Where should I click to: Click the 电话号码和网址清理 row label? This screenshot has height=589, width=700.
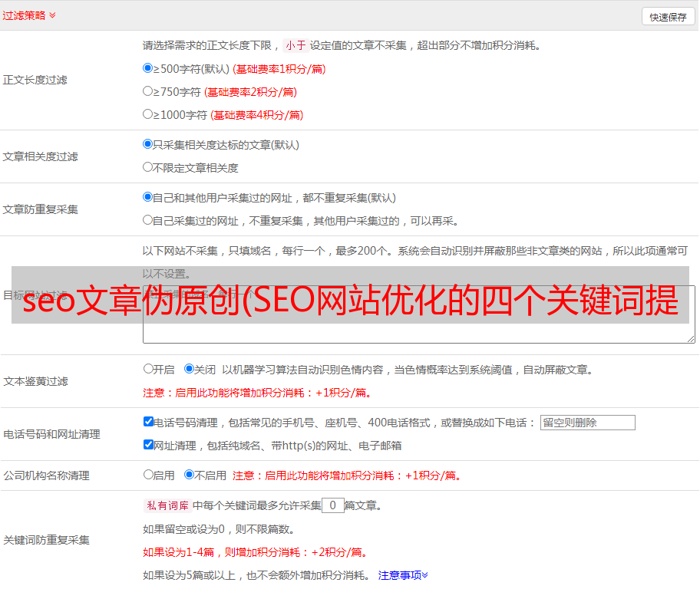pyautogui.click(x=51, y=434)
